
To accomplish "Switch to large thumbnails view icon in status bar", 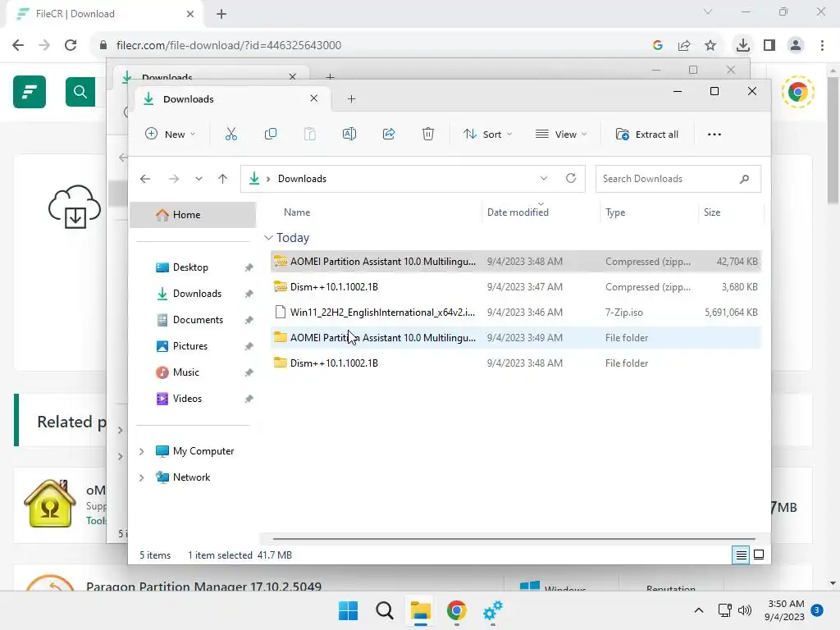I will tap(759, 555).
